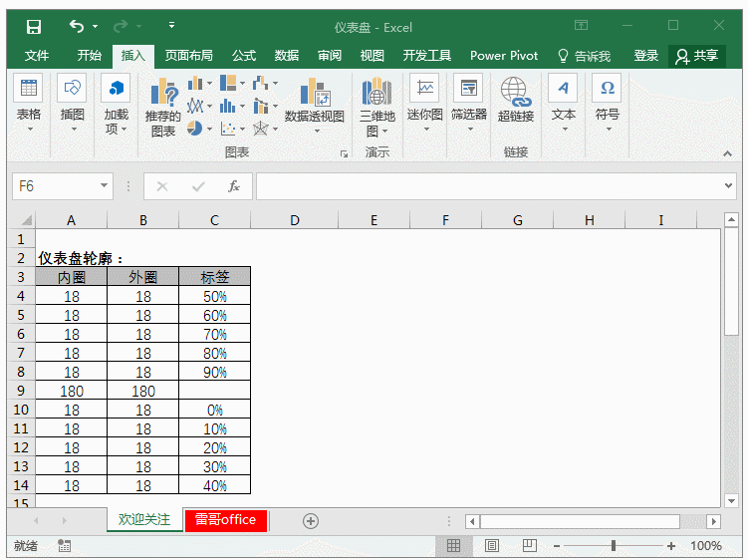Switch to Page Layout view icon
Screen dimensions: 748x560
[x=491, y=545]
